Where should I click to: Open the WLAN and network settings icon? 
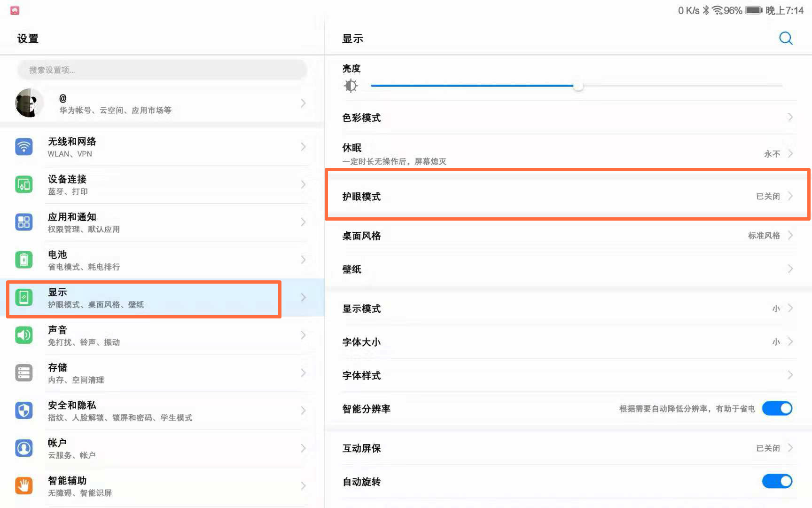pyautogui.click(x=24, y=147)
